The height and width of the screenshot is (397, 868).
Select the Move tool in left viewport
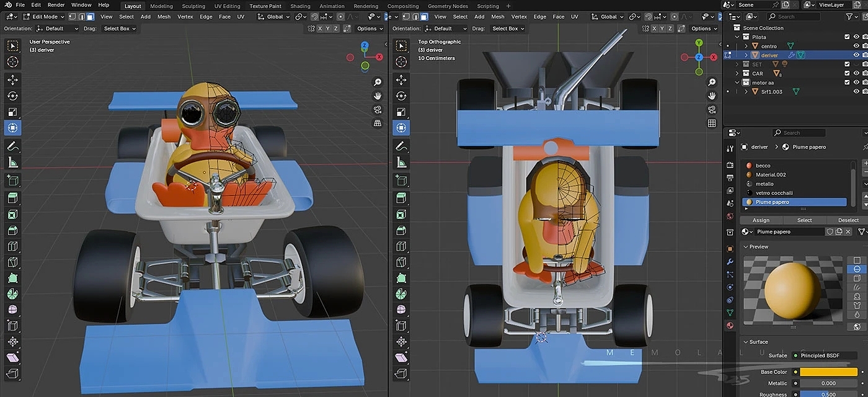(12, 80)
